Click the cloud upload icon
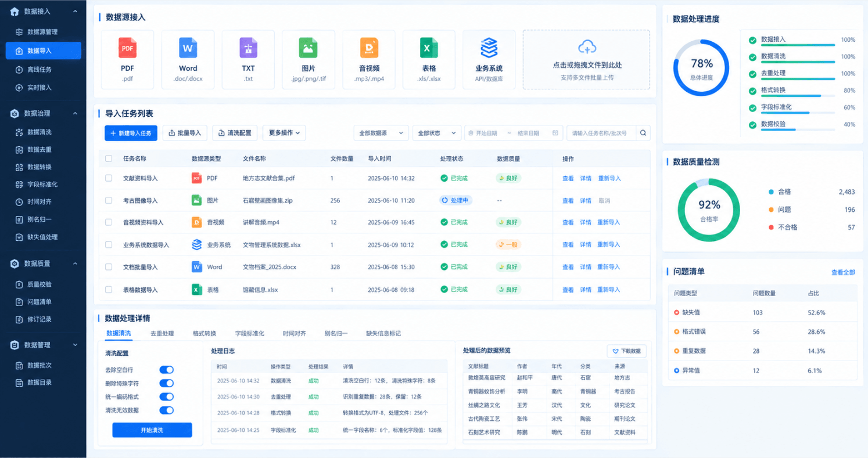 tap(587, 47)
